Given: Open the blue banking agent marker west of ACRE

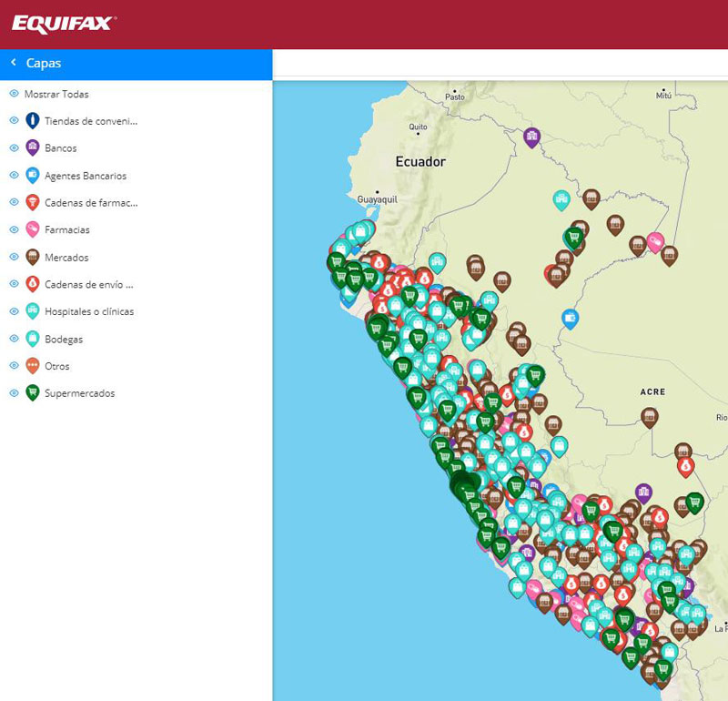Looking at the screenshot, I should (x=571, y=319).
